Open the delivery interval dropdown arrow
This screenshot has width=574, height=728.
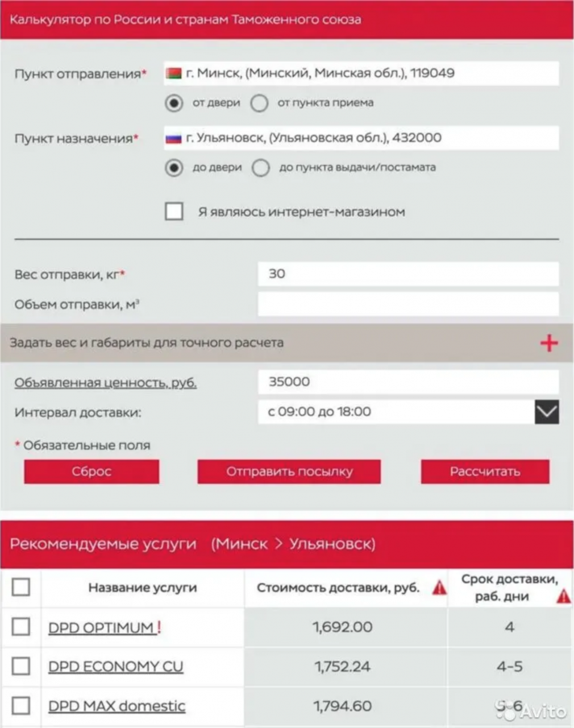click(x=546, y=412)
